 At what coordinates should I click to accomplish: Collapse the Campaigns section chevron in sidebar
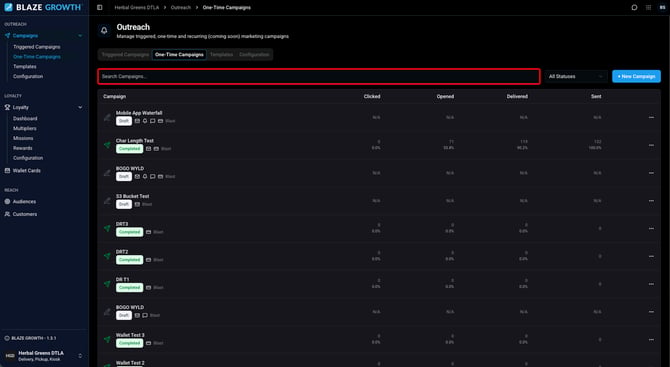click(x=80, y=36)
